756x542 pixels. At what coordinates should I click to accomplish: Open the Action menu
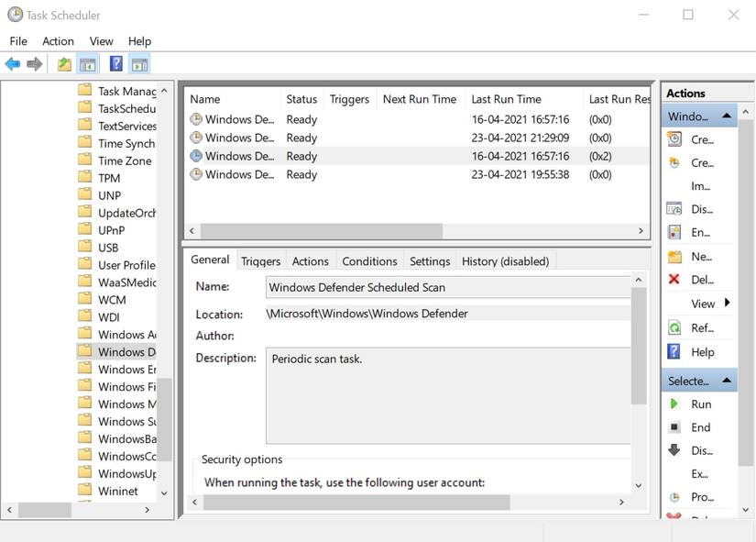coord(58,41)
